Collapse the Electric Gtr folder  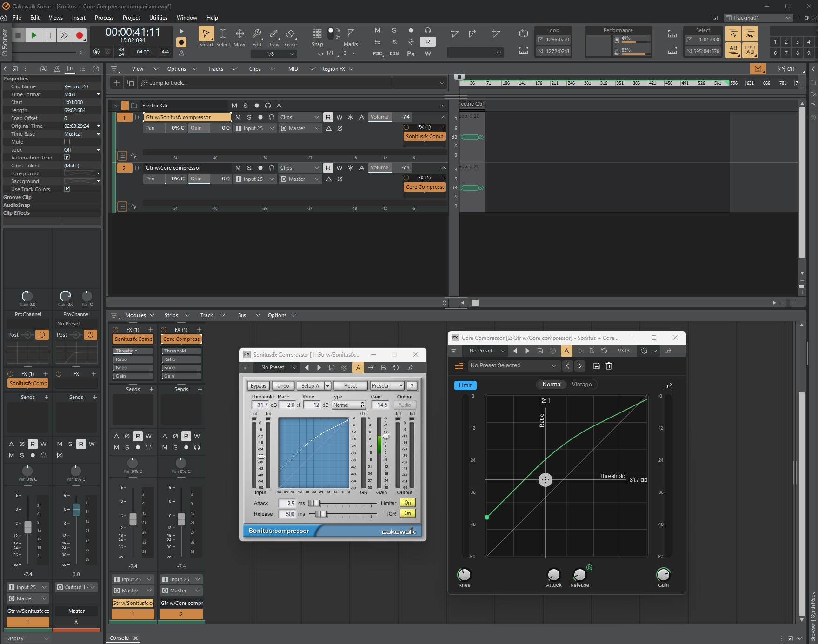pyautogui.click(x=117, y=106)
